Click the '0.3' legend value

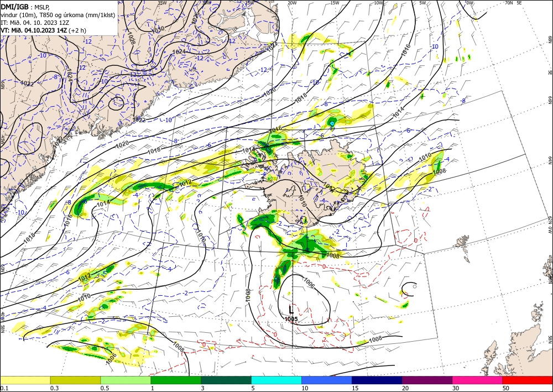[54, 388]
